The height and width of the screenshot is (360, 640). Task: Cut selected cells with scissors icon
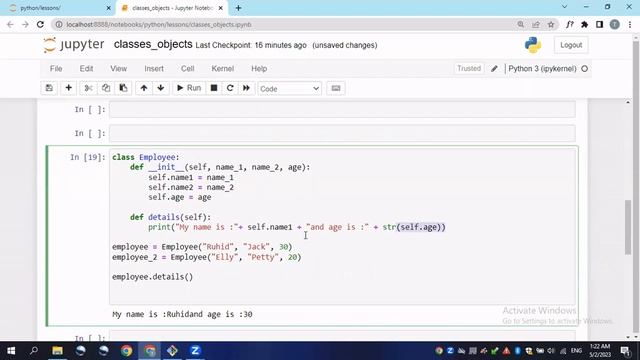click(x=88, y=88)
